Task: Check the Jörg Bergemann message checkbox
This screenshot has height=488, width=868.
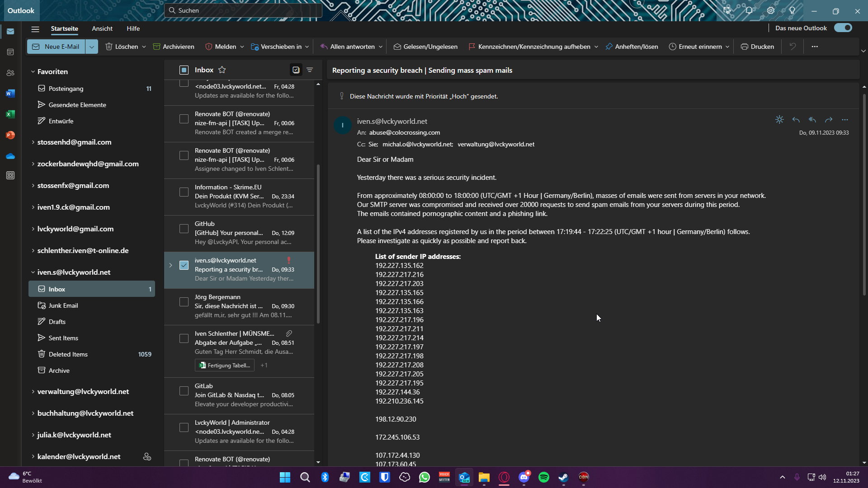Action: 184,302
